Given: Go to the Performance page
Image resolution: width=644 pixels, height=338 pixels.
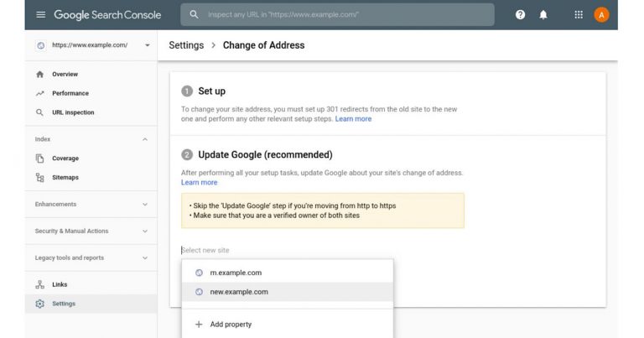Looking at the screenshot, I should click(70, 93).
